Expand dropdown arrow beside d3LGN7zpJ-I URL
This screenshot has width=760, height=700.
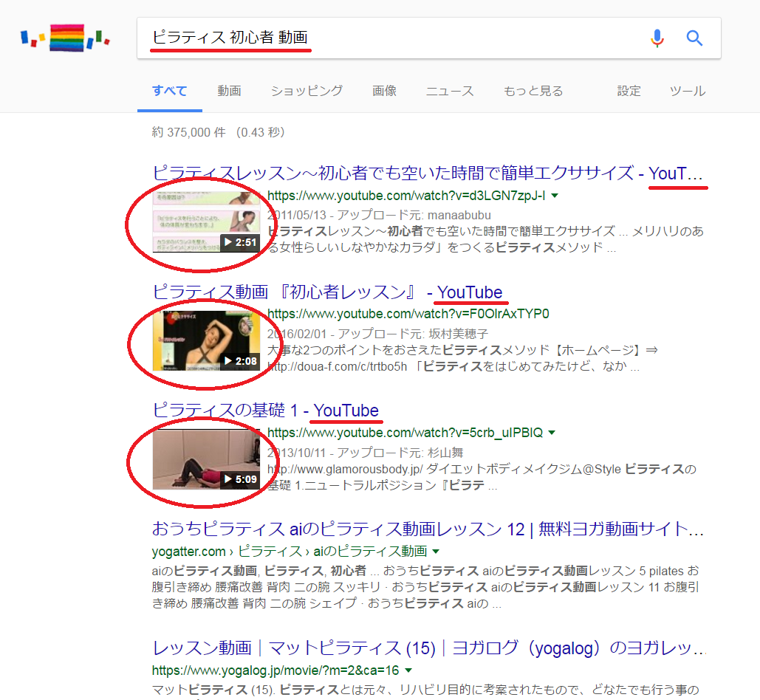coord(555,196)
